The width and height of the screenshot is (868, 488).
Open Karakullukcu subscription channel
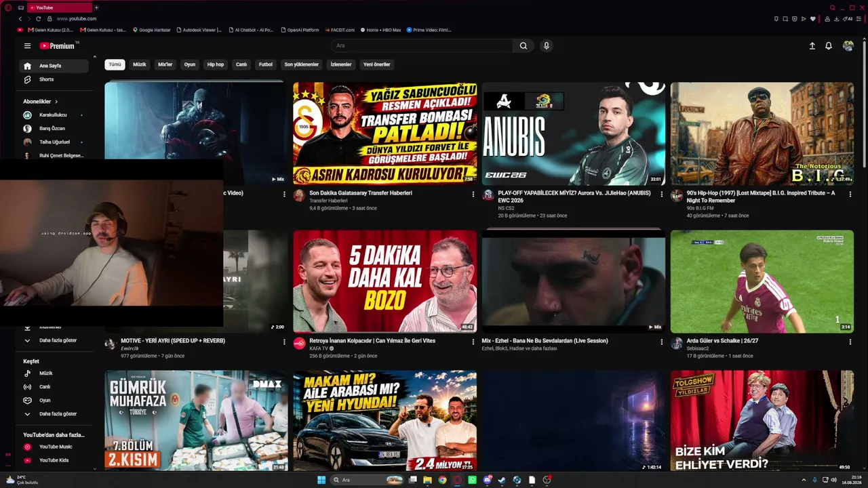click(x=54, y=115)
